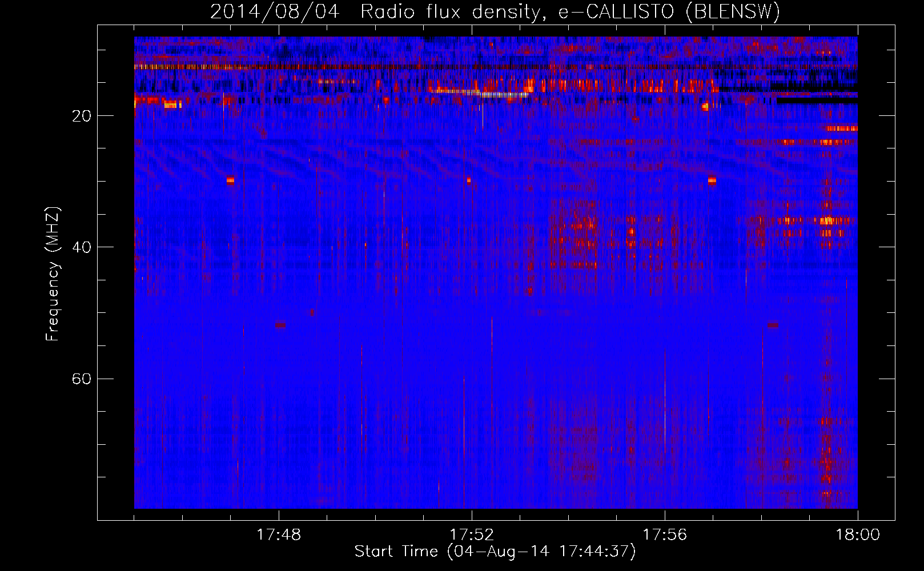Click the '17:56' time tick label
924x571 pixels.
click(x=665, y=535)
